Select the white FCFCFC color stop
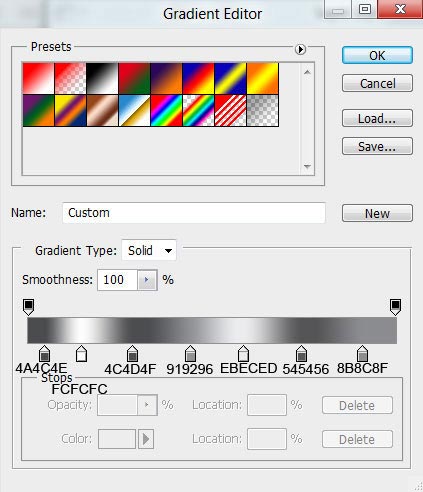 [81, 354]
